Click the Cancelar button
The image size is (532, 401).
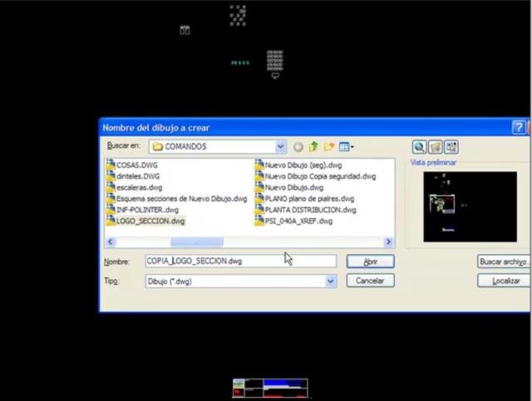(x=370, y=281)
